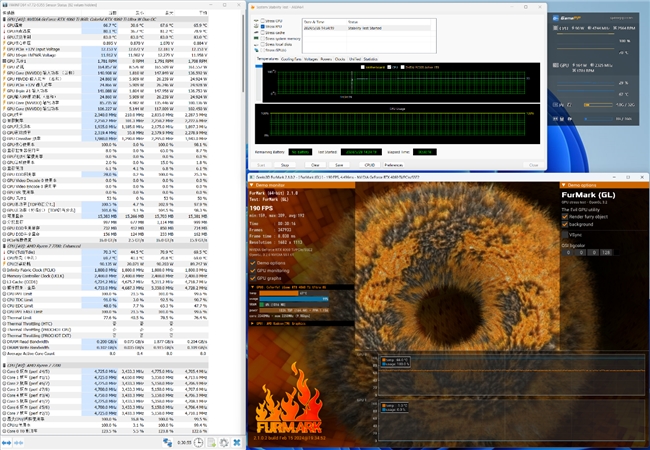Open AIDA64 Preferences
650x450 pixels.
[393, 165]
